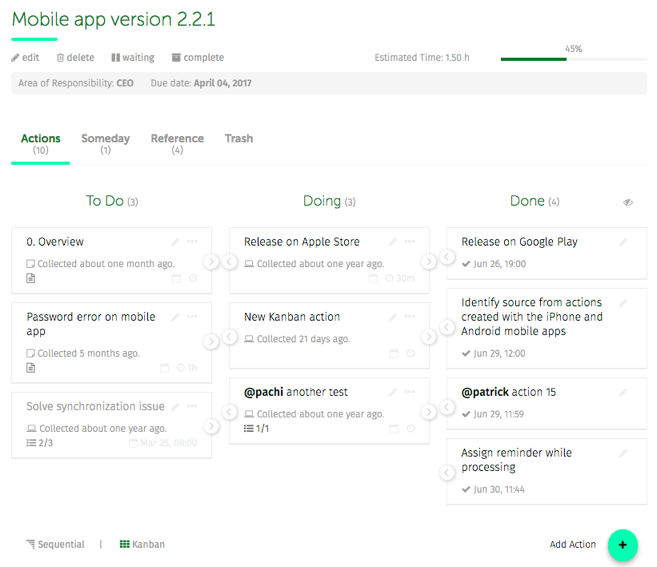
Task: Open options on 'Release on Apple Store'
Action: [409, 241]
